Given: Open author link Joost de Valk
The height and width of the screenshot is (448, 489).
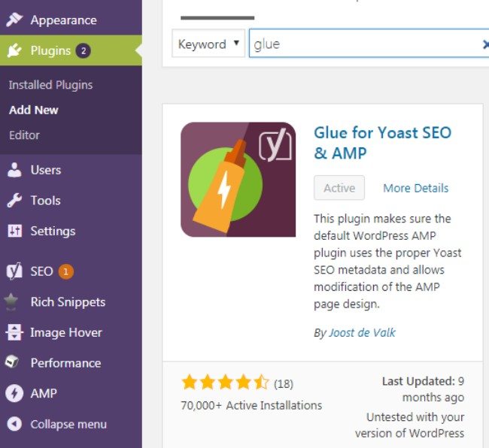Looking at the screenshot, I should 363,333.
